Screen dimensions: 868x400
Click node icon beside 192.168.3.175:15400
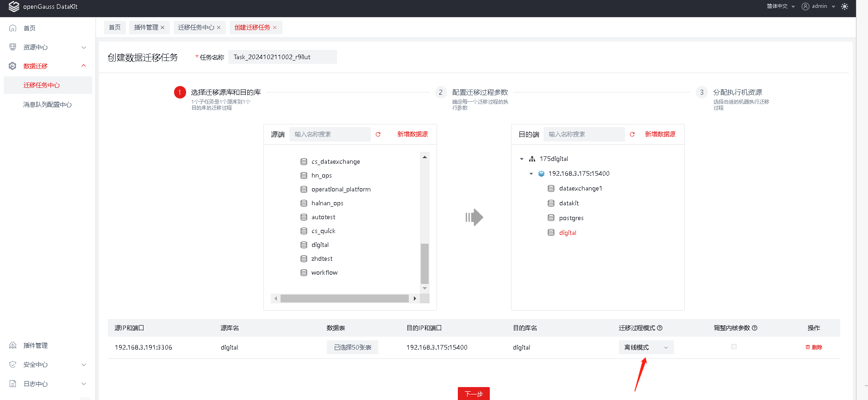pos(541,173)
